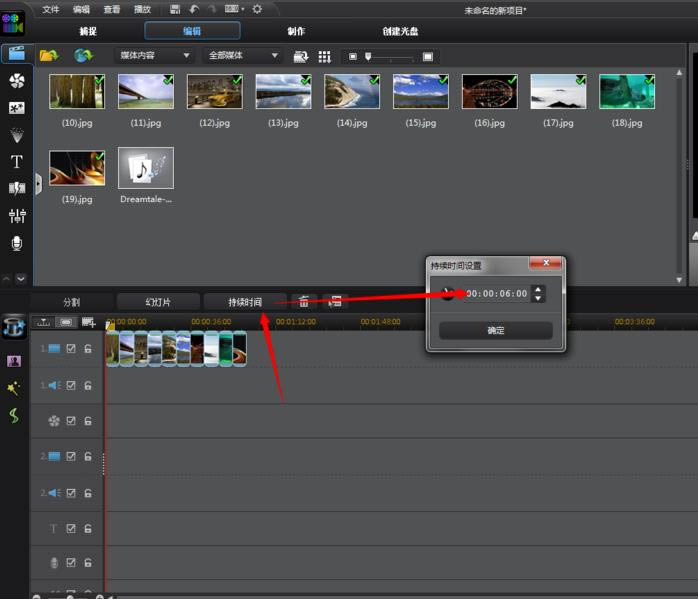The height and width of the screenshot is (599, 698).
Task: Toggle checkbox for video track 2
Action: point(71,456)
